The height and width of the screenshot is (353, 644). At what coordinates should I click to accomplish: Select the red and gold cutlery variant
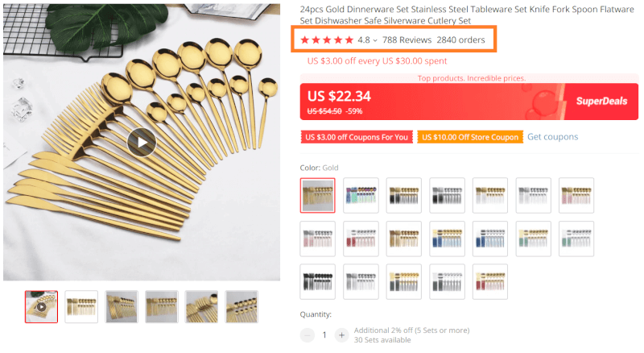(x=490, y=282)
